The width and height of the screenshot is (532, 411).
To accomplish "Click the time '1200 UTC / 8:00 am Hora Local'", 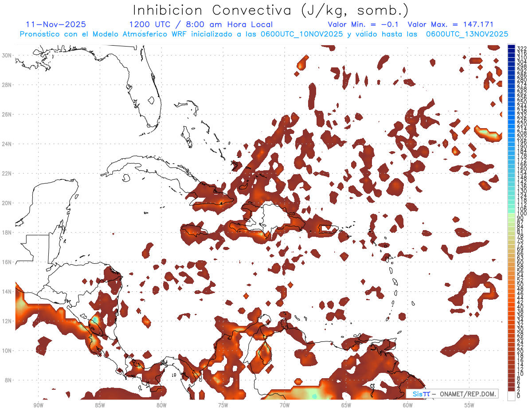I will click(x=201, y=24).
